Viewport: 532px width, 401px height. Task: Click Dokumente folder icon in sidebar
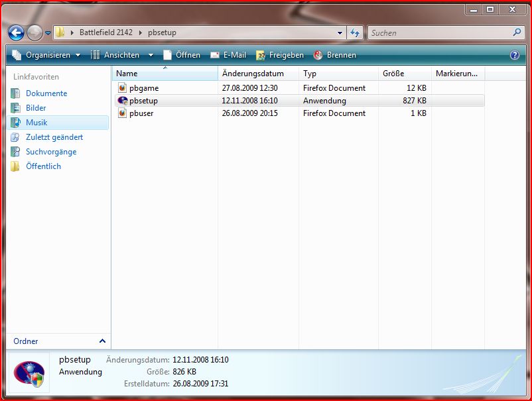tap(15, 93)
